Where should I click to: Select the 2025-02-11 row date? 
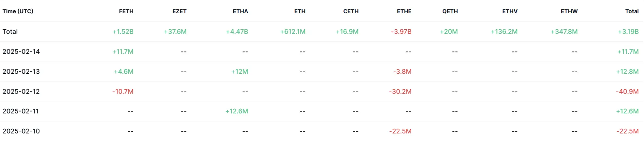(20, 111)
